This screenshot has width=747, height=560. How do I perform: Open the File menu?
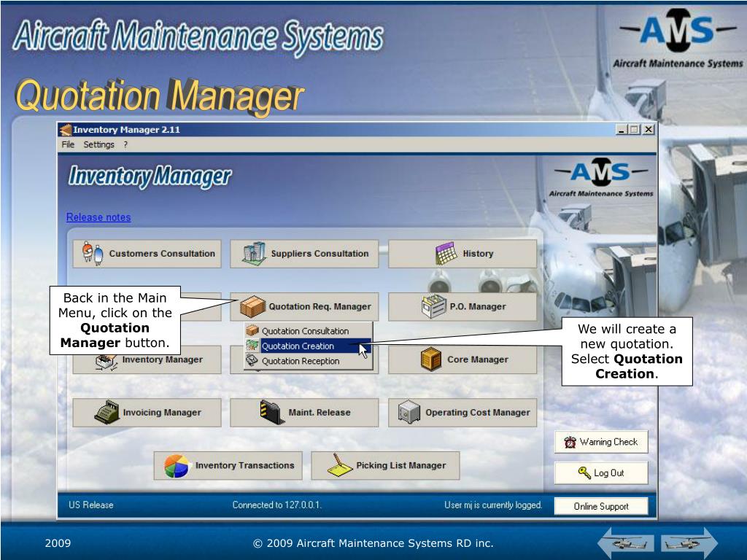click(68, 144)
